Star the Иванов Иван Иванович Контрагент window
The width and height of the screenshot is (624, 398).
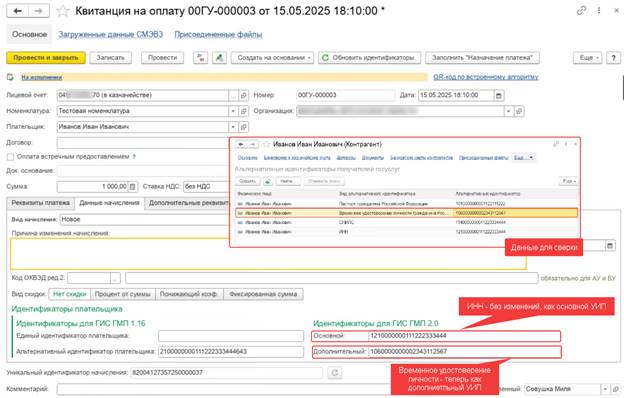[266, 144]
